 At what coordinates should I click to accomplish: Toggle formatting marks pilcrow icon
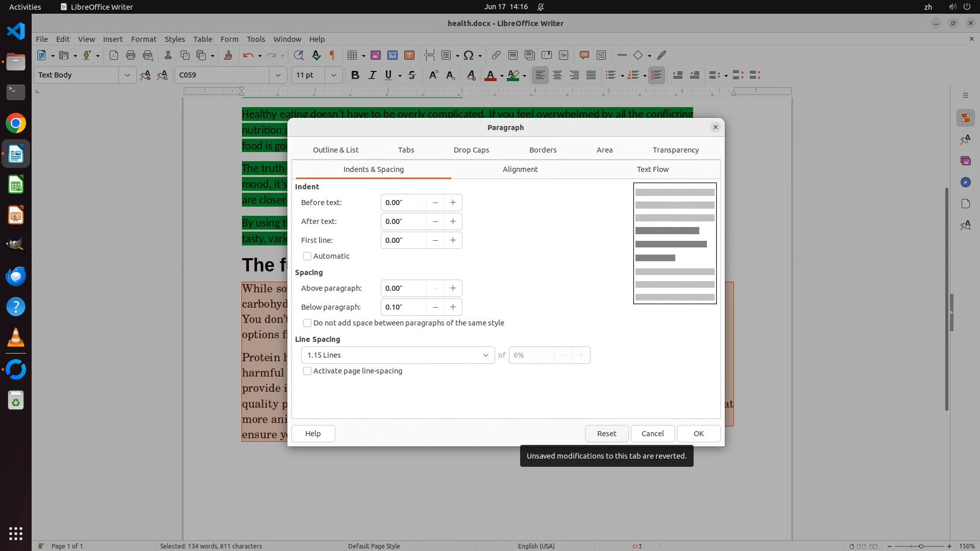[x=332, y=55]
